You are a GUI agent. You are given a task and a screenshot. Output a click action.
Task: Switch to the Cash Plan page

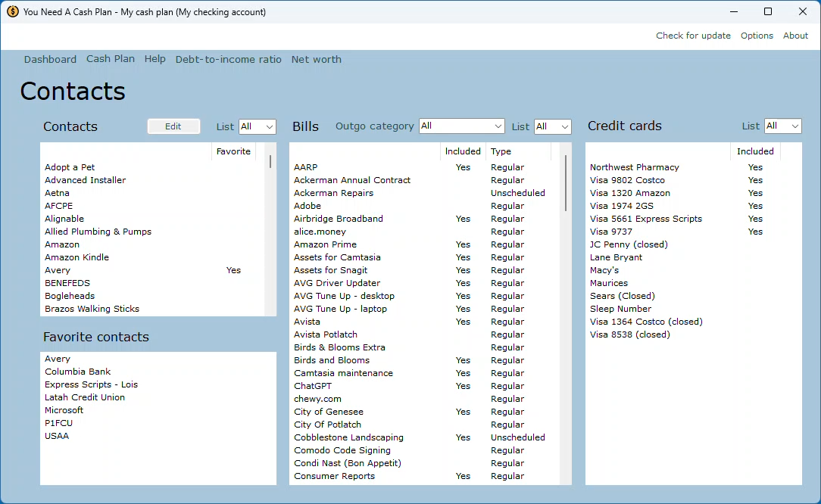click(111, 59)
